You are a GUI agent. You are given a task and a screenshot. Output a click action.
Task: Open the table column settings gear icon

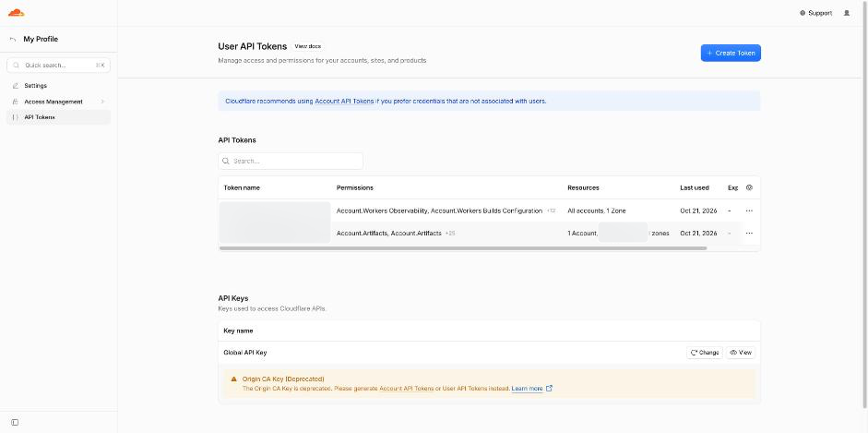[750, 187]
